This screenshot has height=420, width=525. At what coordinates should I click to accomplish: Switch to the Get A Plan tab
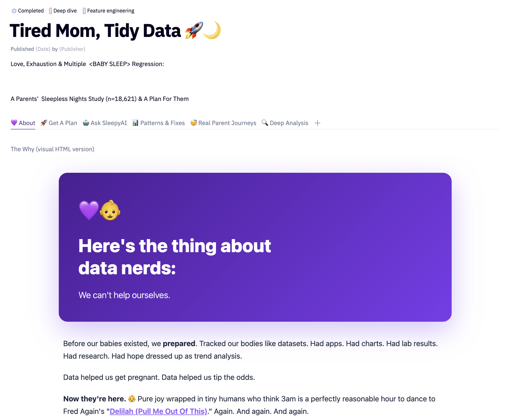click(59, 123)
